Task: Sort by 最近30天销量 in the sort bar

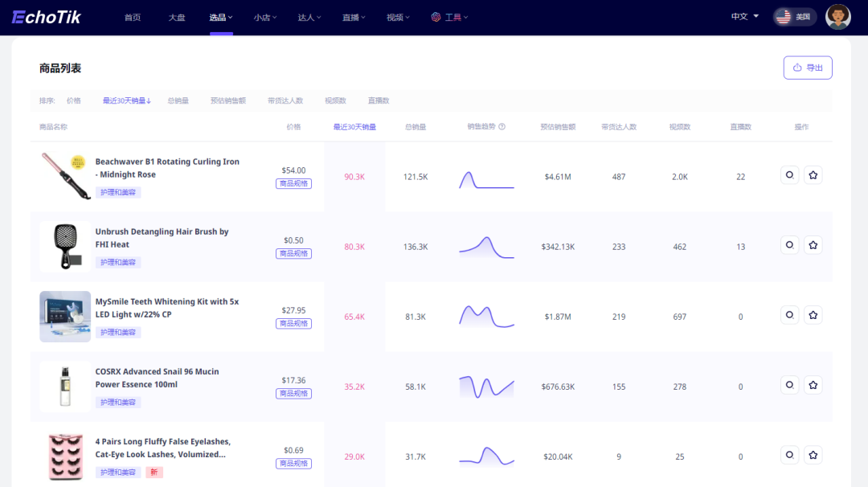Action: (127, 100)
